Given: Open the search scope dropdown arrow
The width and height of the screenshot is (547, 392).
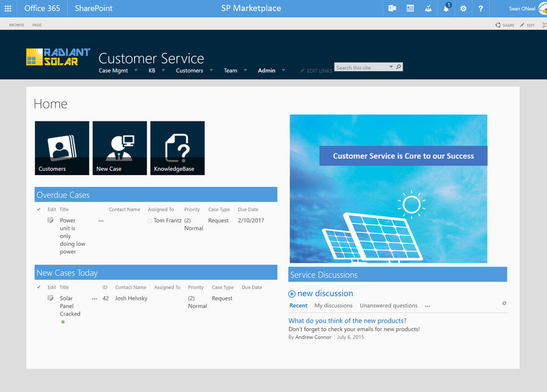Looking at the screenshot, I should [391, 67].
